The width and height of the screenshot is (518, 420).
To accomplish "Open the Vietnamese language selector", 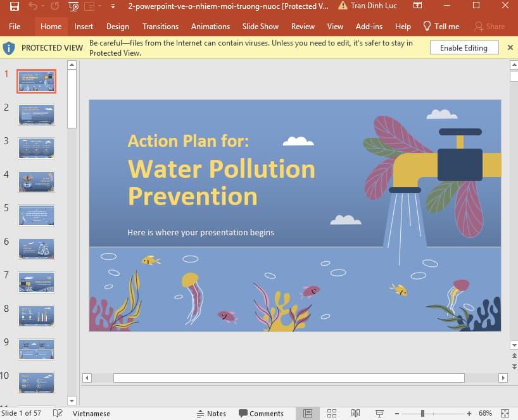I will [91, 413].
